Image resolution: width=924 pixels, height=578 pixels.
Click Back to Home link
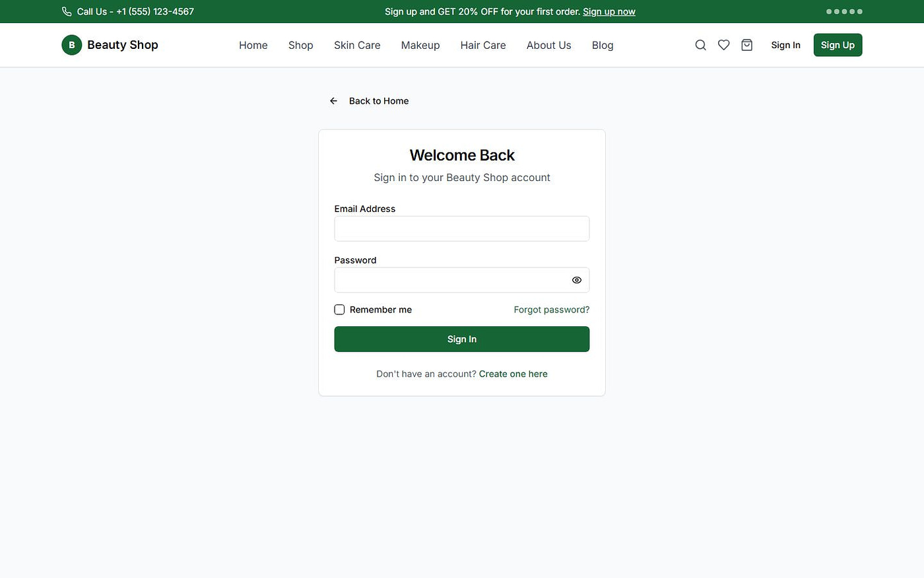pos(379,101)
